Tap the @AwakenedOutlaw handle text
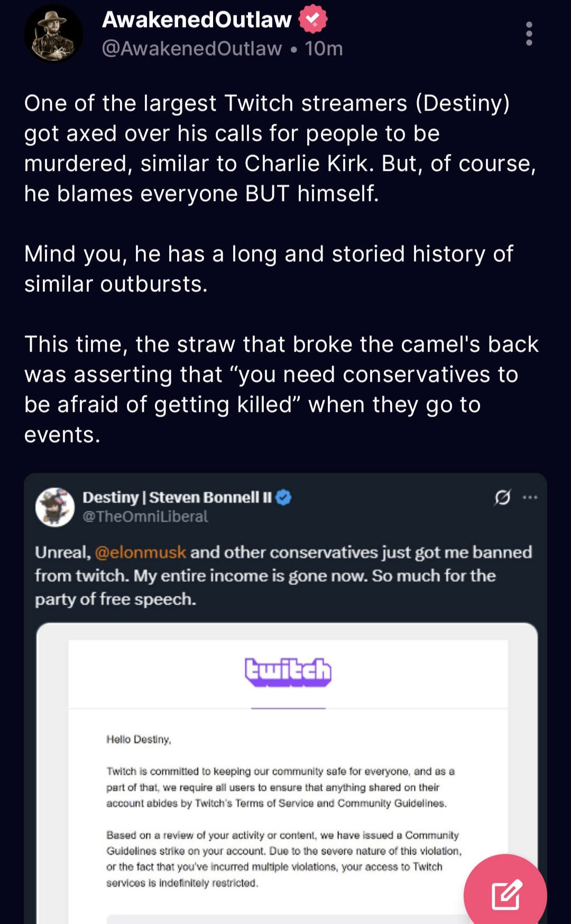The height and width of the screenshot is (924, 571). coord(192,49)
